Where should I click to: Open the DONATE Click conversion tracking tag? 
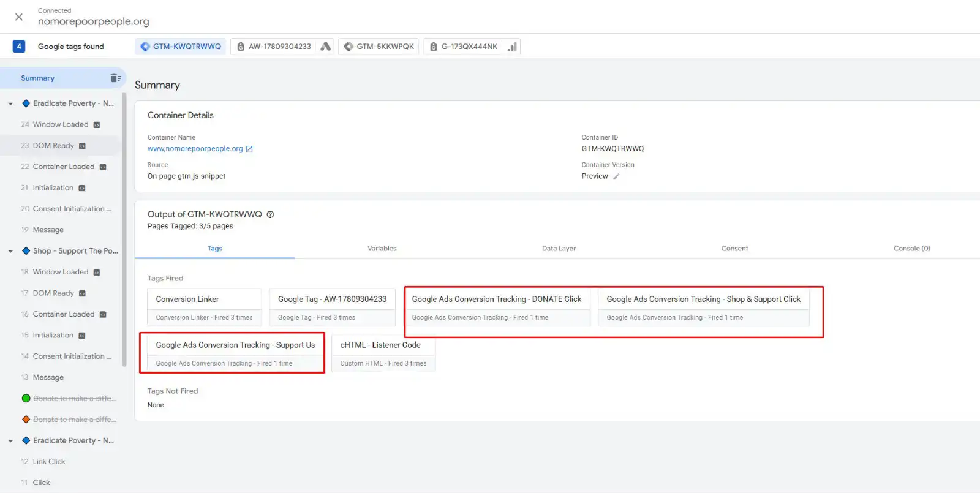[497, 307]
